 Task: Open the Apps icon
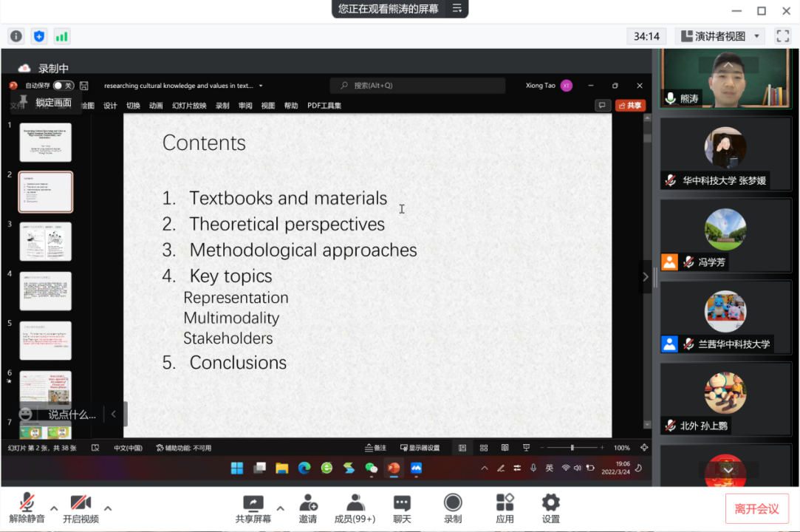pos(505,508)
